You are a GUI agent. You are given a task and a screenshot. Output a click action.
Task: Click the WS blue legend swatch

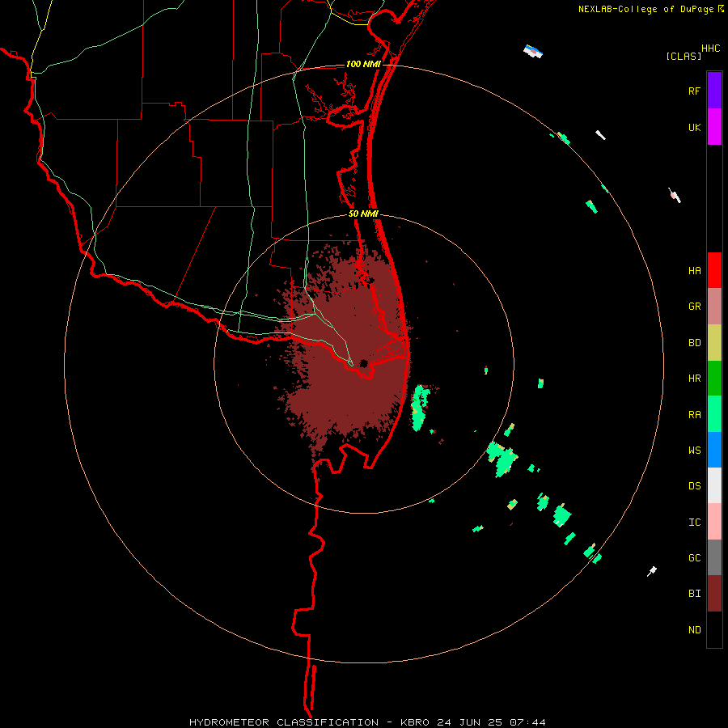[x=714, y=450]
